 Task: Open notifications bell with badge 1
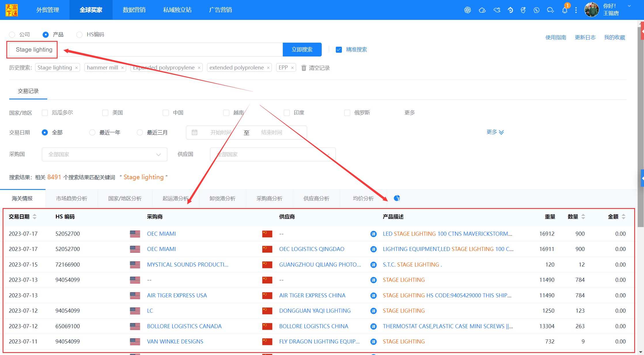(565, 10)
